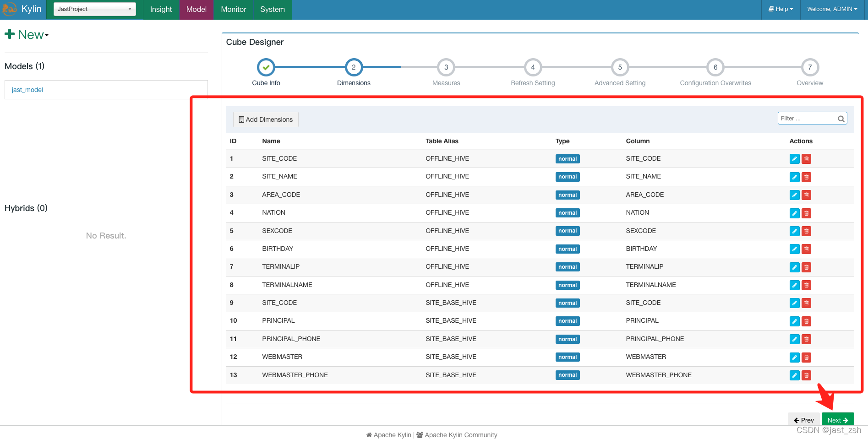Go to step 1 Cube Info
The image size is (868, 439).
(266, 67)
